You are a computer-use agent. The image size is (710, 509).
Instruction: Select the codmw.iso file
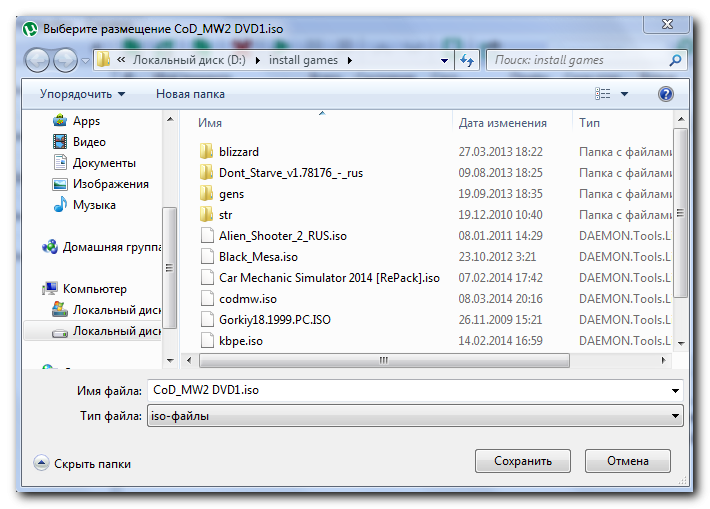[248, 299]
